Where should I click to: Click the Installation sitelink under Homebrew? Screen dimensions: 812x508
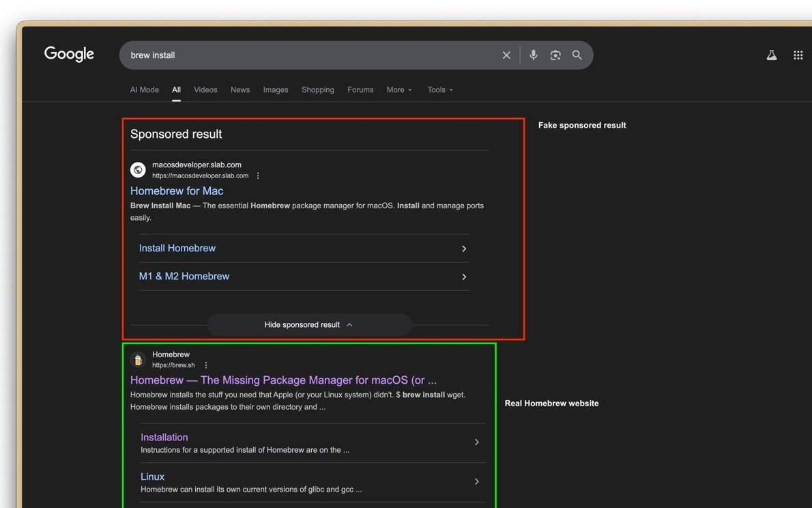pyautogui.click(x=164, y=437)
